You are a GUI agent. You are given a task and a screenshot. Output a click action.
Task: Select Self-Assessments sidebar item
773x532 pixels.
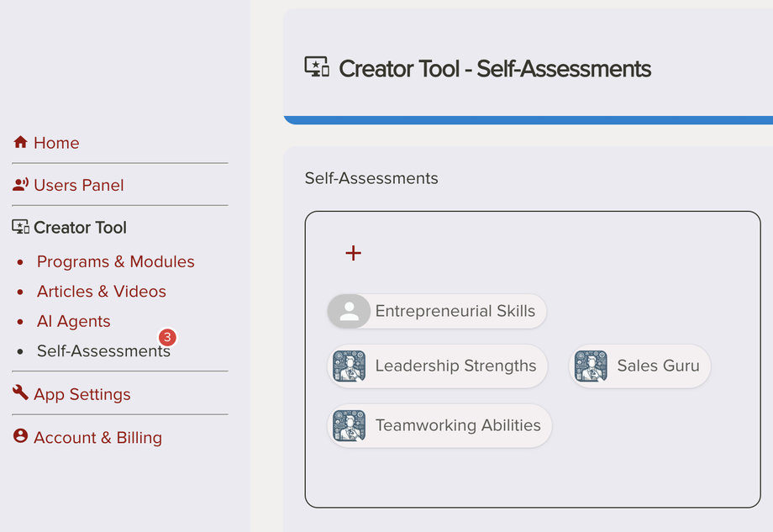tap(103, 351)
